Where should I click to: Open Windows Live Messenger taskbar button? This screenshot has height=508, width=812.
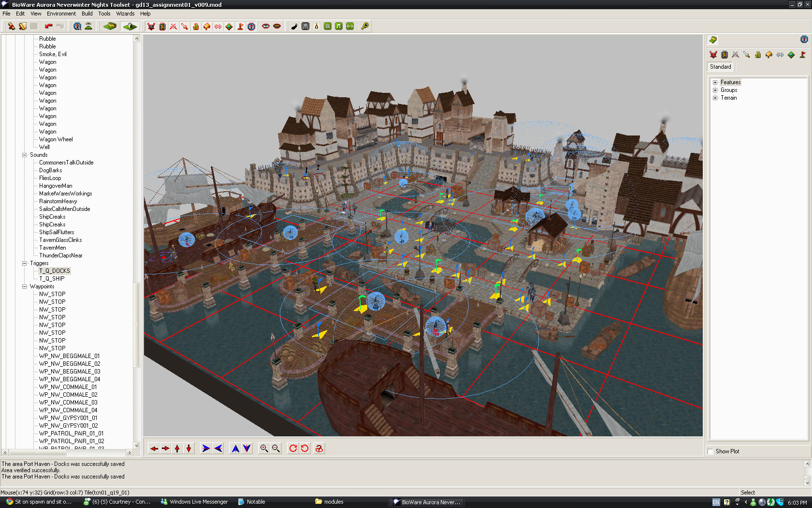(194, 502)
